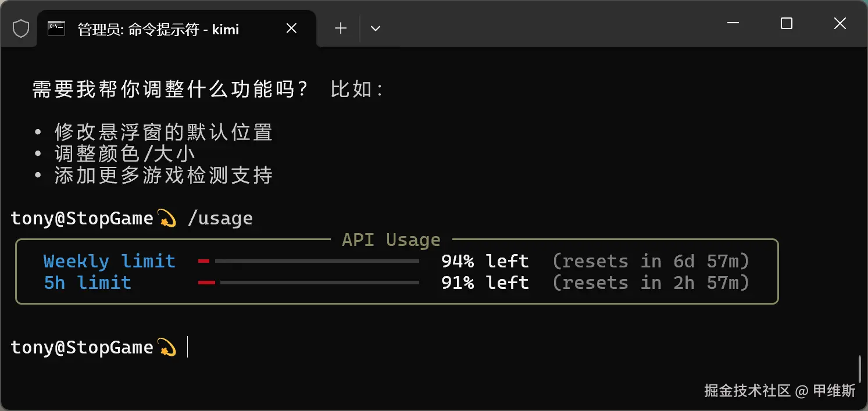Maximize the terminal window
The width and height of the screenshot is (868, 411).
click(x=787, y=23)
